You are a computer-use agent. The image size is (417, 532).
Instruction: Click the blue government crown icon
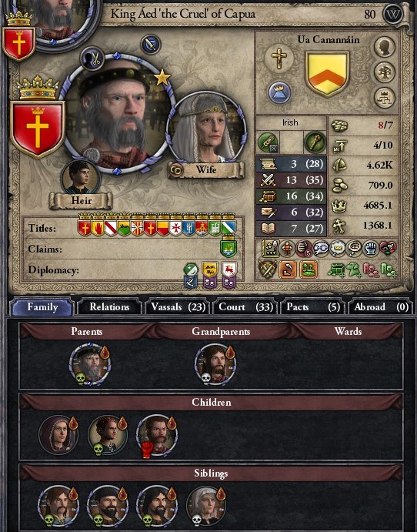[280, 92]
